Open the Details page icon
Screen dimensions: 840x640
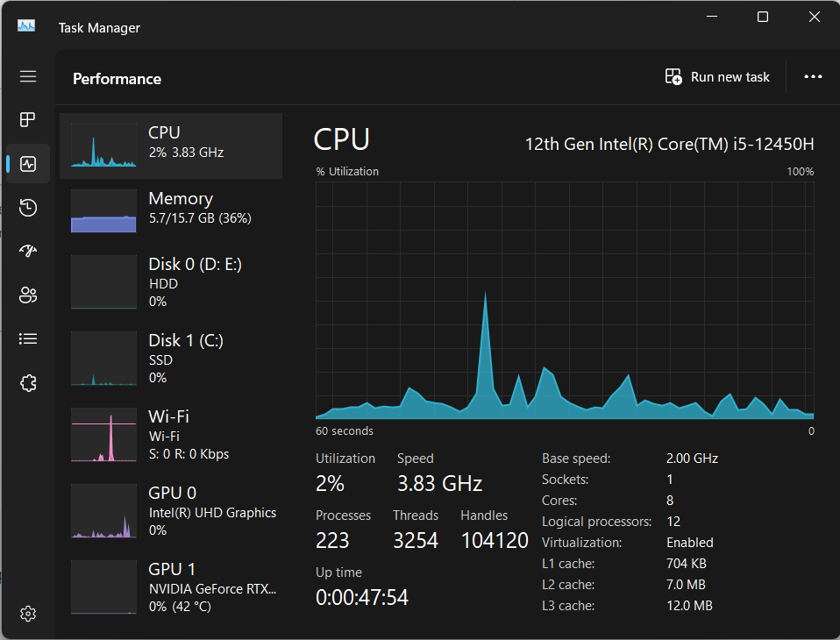click(28, 339)
